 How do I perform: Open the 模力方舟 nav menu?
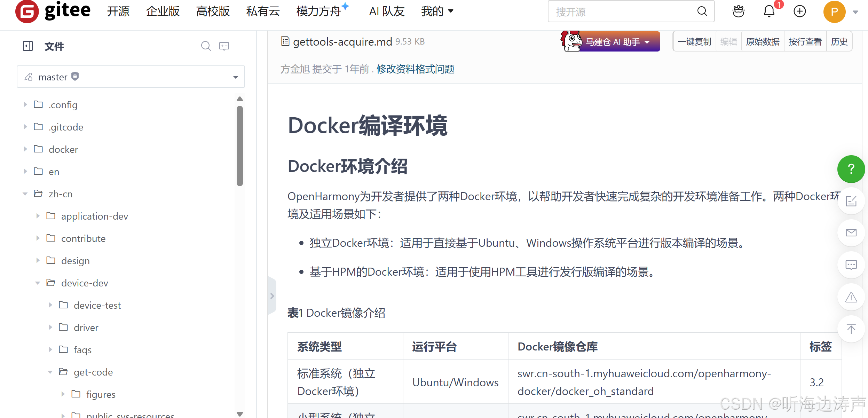319,11
